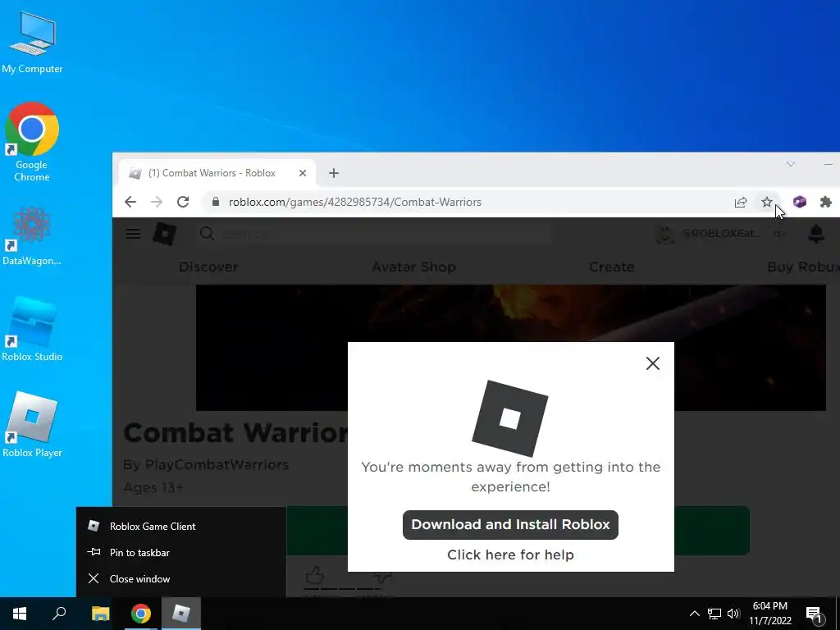Go forward in Chrome
Viewport: 840px width, 630px height.
(x=157, y=202)
